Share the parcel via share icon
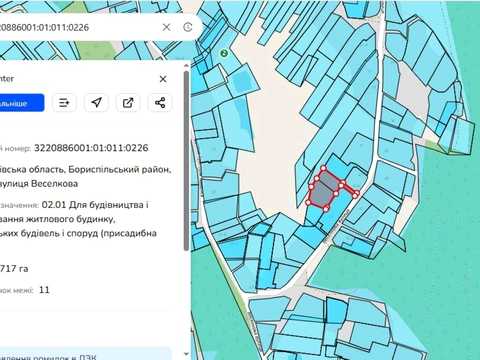 coord(160,103)
